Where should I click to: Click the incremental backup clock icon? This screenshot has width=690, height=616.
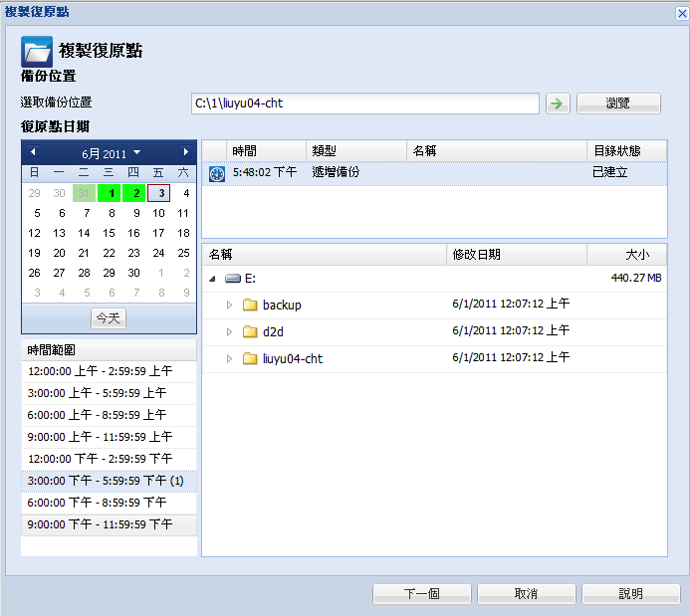click(x=216, y=174)
